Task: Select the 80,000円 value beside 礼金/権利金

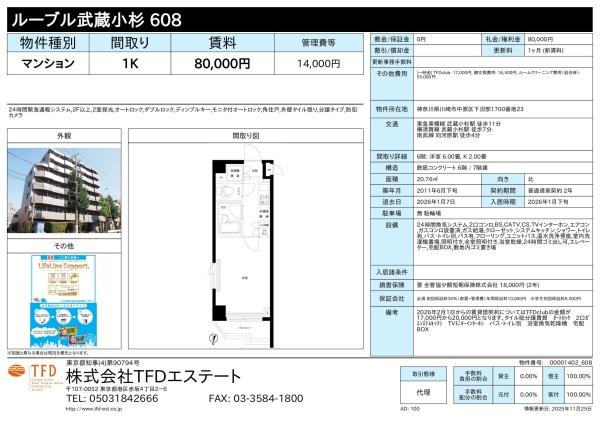Action: (540, 39)
